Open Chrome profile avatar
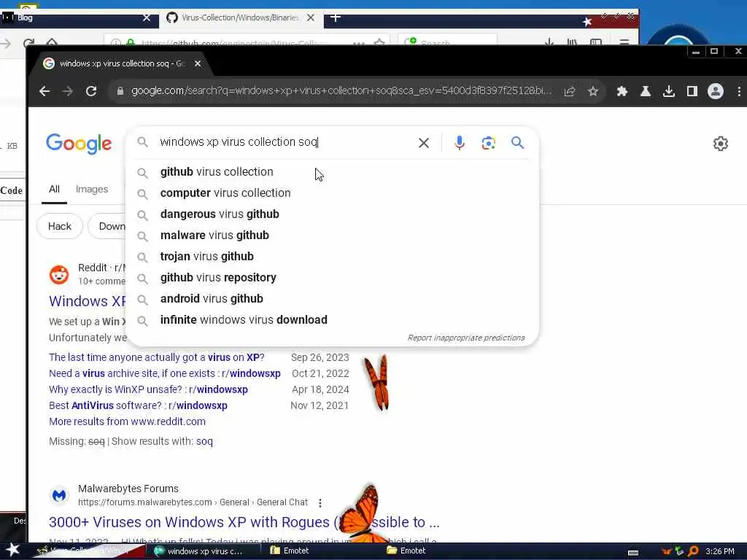This screenshot has width=747, height=560. click(x=716, y=91)
